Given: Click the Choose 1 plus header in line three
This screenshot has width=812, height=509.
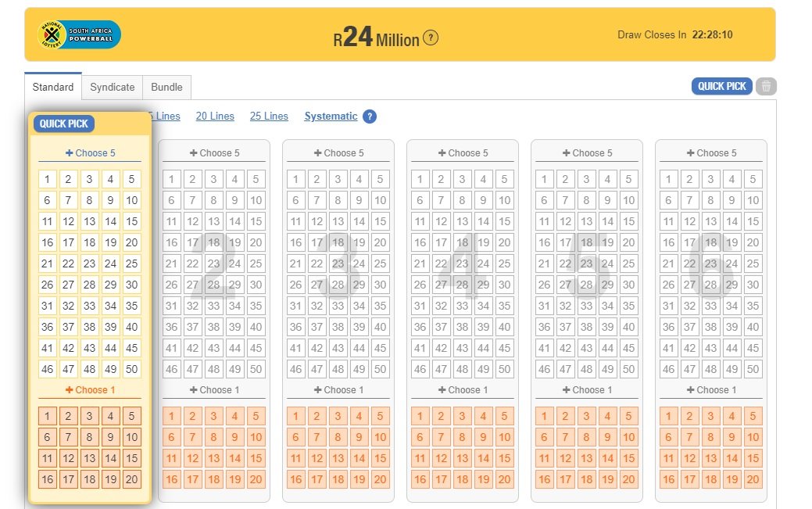Looking at the screenshot, I should tap(338, 390).
